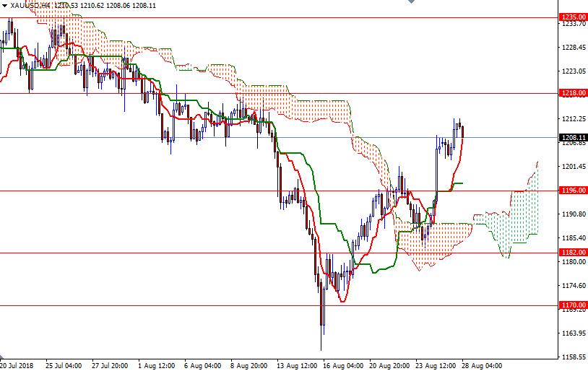The height and width of the screenshot is (371, 588).
Task: Select the 1235.00 red price label
Action: coord(573,17)
